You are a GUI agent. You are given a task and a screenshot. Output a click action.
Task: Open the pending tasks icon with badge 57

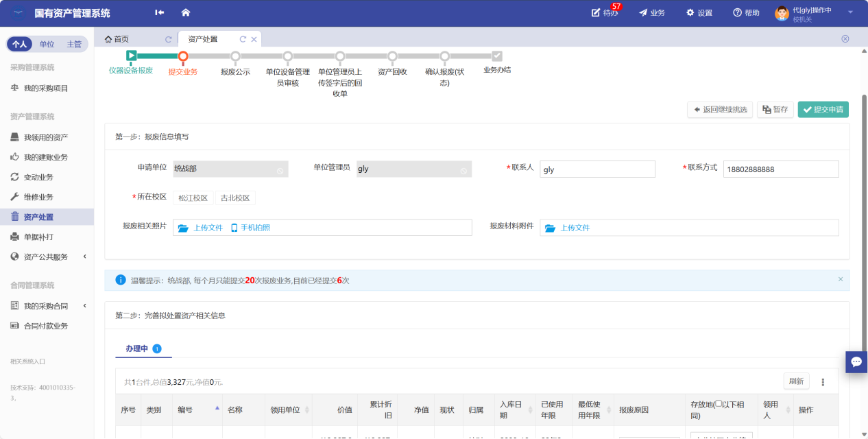[x=596, y=12]
